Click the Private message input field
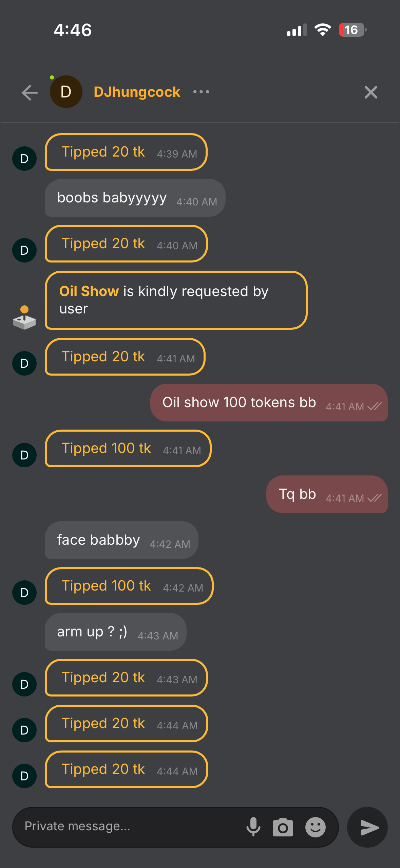 click(x=129, y=827)
